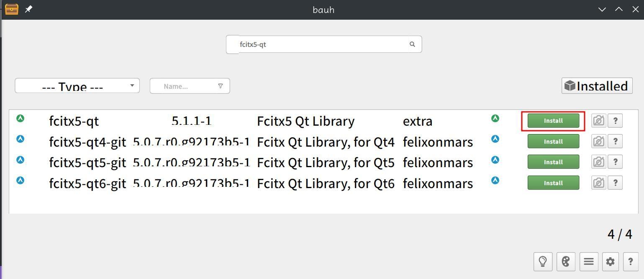
Task: Open the bauh treasure chest window icon
Action: [11, 9]
